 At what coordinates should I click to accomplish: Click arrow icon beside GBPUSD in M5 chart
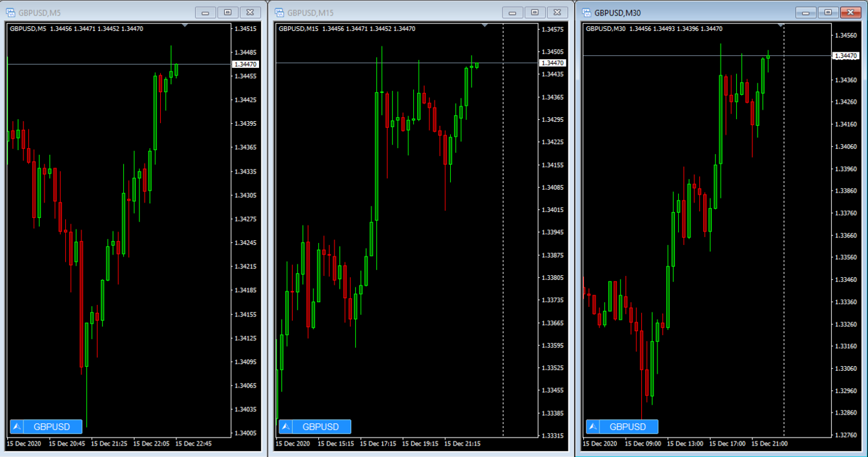click(x=17, y=427)
